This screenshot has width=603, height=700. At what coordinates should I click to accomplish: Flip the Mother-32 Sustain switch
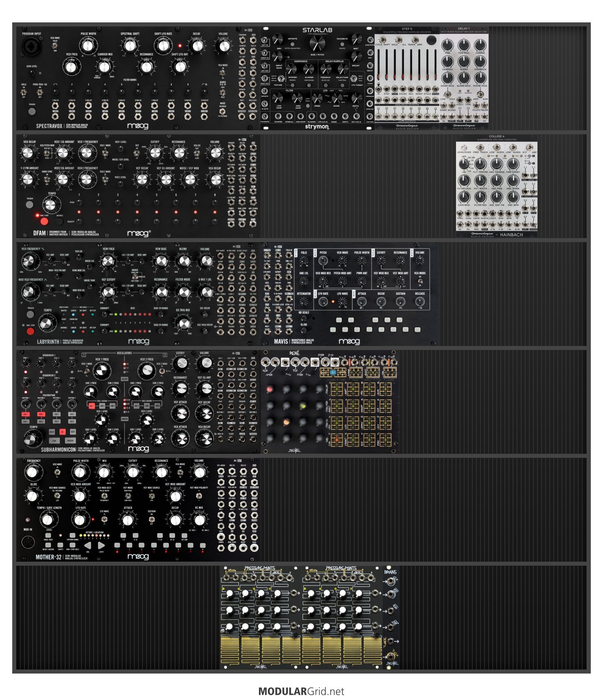click(x=151, y=519)
